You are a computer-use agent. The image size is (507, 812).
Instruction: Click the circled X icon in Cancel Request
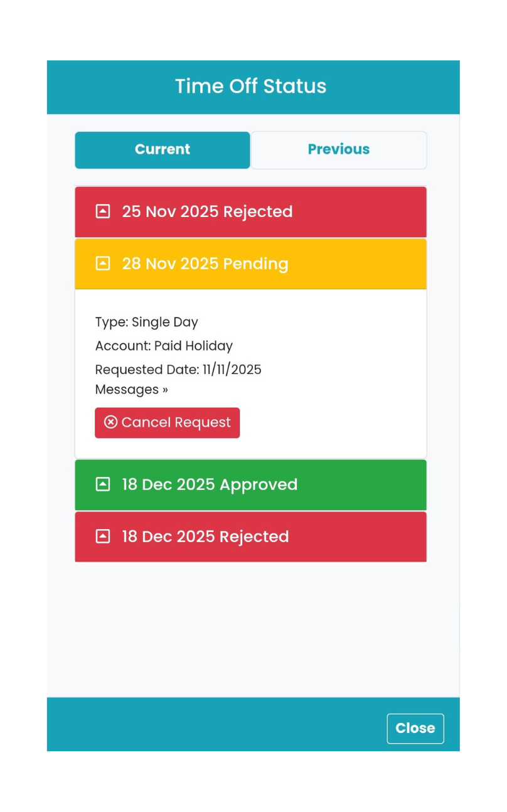coord(110,422)
